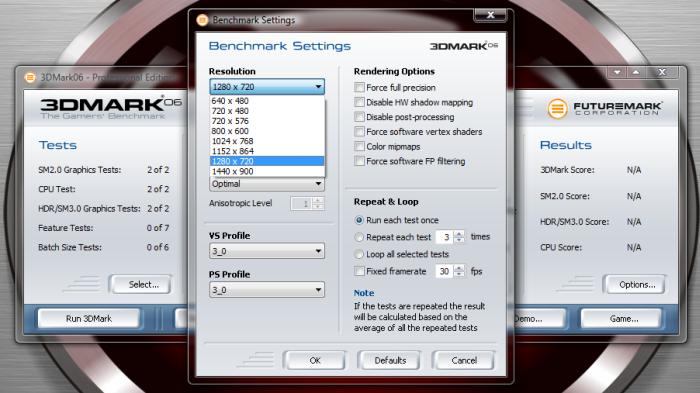700x393 pixels.
Task: Select Run each test once
Action: tap(359, 220)
